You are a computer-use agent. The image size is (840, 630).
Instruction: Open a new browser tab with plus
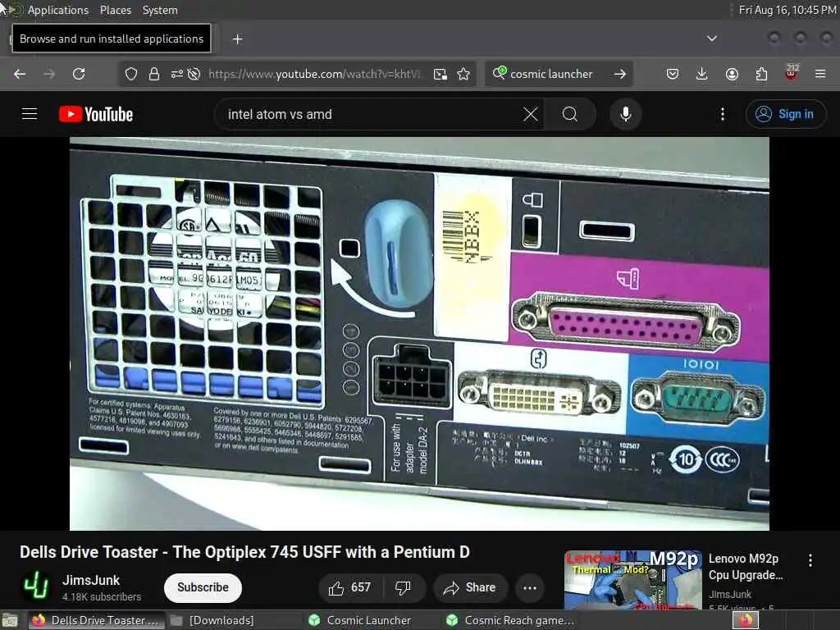(x=237, y=39)
